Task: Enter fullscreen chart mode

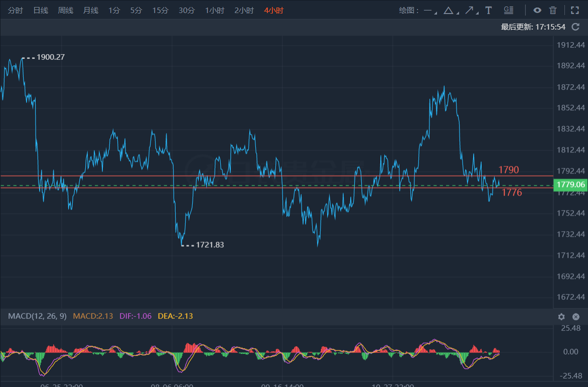Action: 575,11
